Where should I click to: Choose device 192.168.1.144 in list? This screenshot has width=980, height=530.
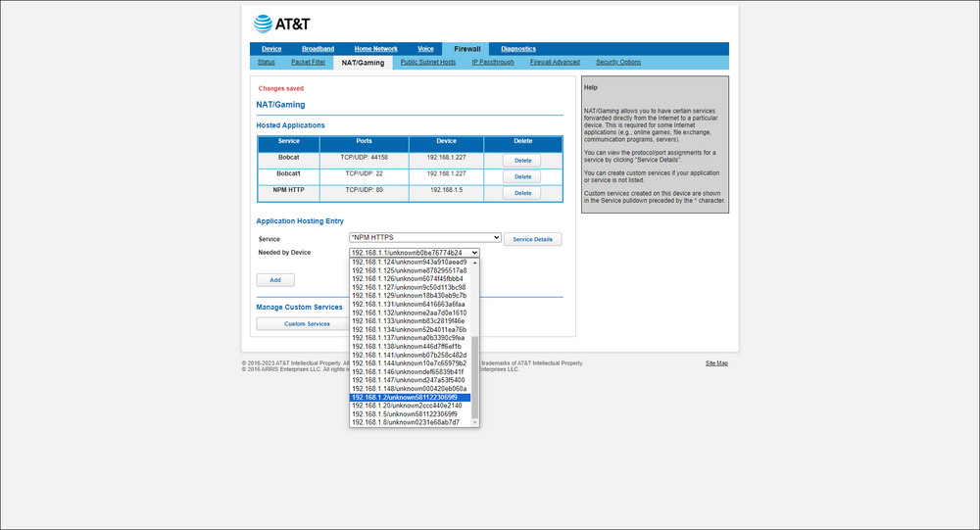click(410, 363)
